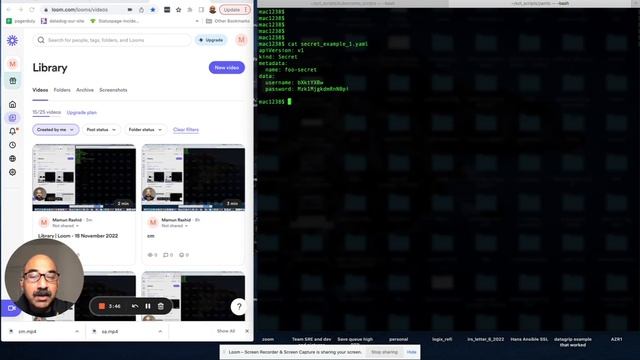Restart recording using the undo arrow
Viewport: 640px width, 360px height.
click(135, 306)
